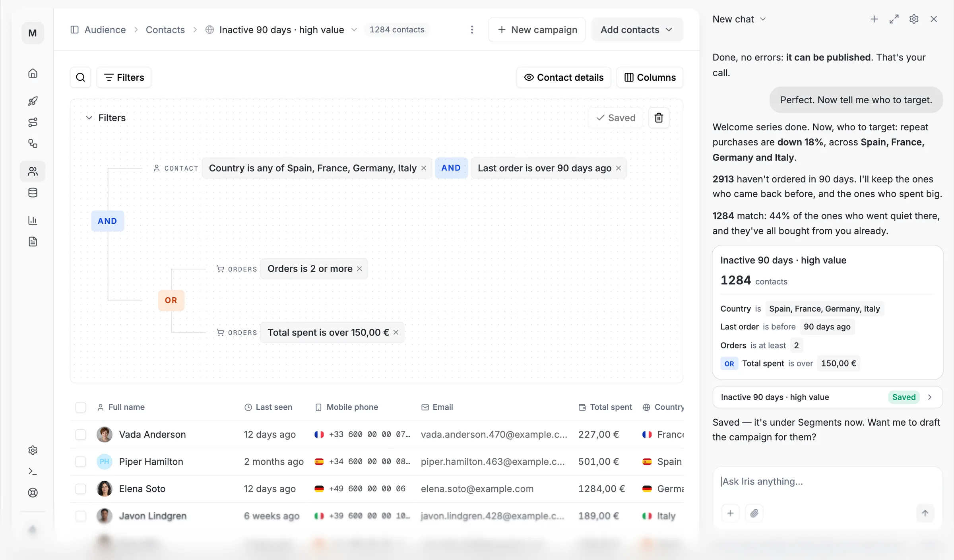Toggle the orange OR group operator
The height and width of the screenshot is (560, 954).
(171, 300)
